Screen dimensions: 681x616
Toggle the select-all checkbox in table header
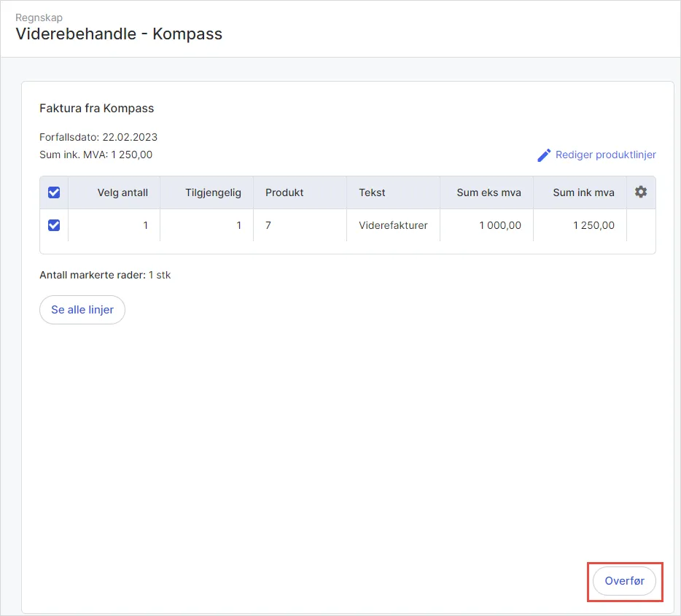click(54, 193)
